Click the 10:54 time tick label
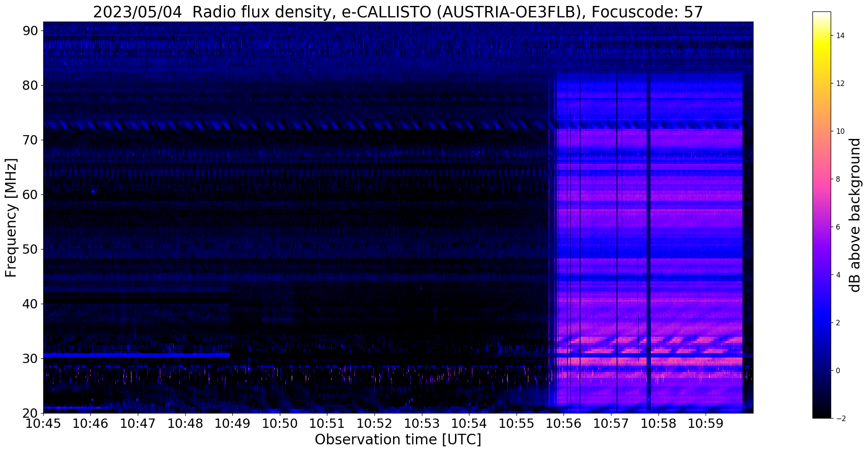The image size is (868, 452). pyautogui.click(x=469, y=424)
